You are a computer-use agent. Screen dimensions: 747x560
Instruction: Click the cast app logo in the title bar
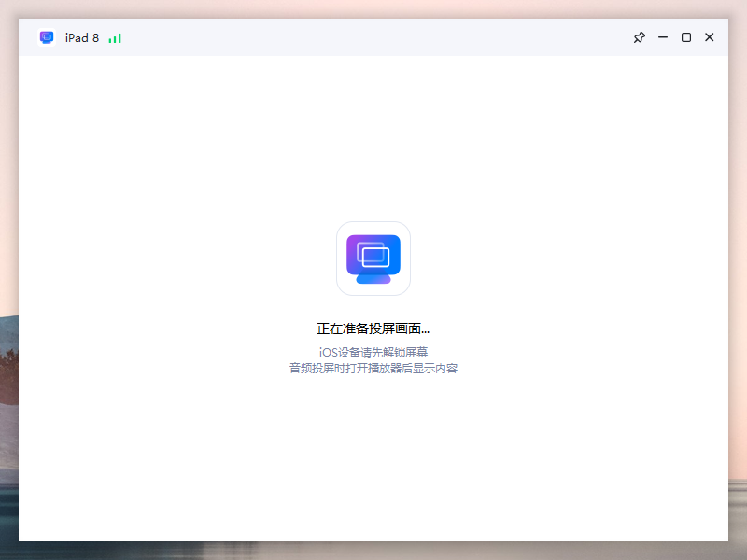pos(46,37)
